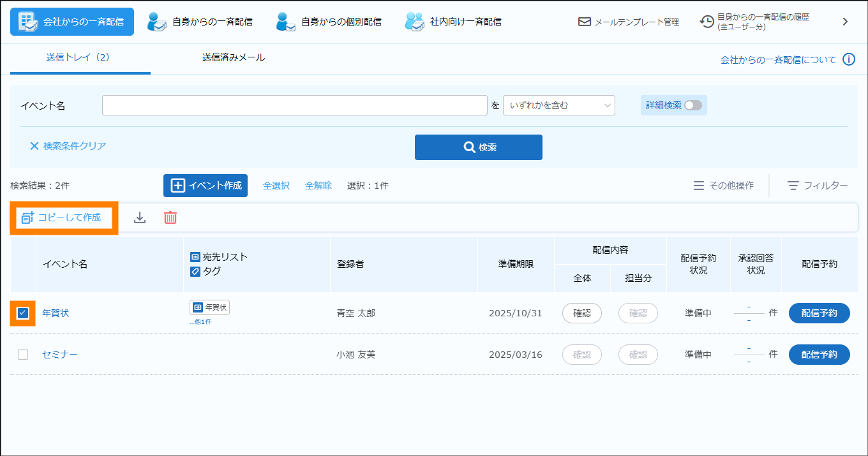This screenshot has width=868, height=456.
Task: Open the いずれかを含む dropdown
Action: coord(558,105)
